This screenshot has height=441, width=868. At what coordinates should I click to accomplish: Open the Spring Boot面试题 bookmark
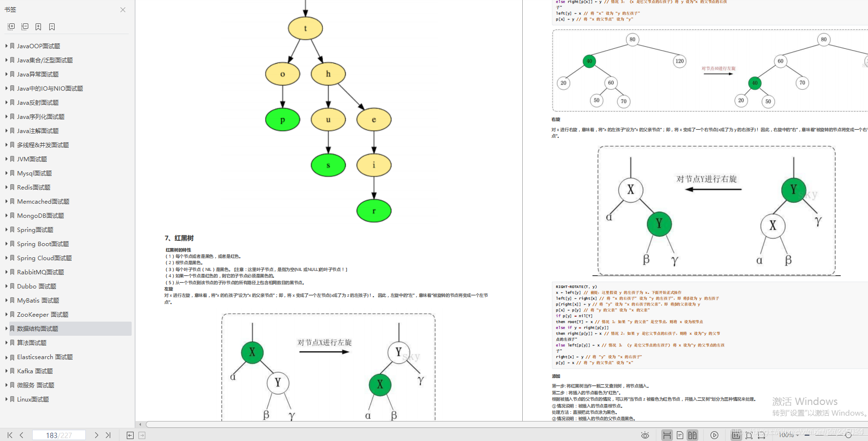pos(43,244)
